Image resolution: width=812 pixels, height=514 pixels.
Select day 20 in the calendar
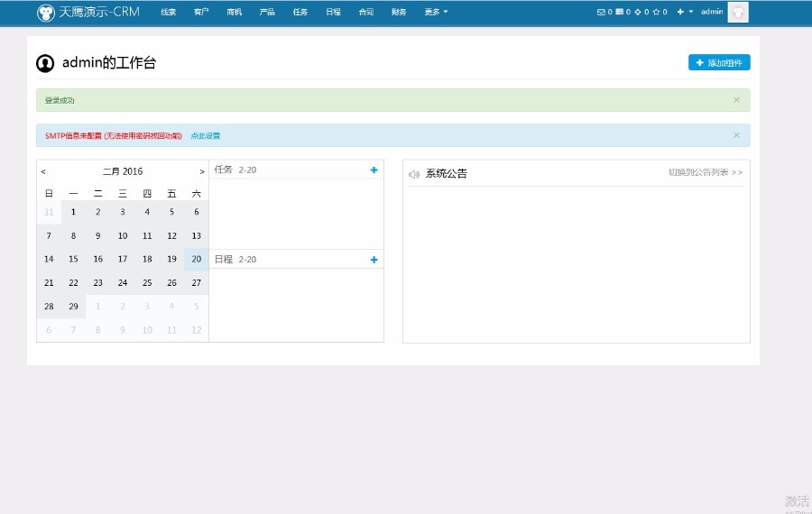coord(196,259)
